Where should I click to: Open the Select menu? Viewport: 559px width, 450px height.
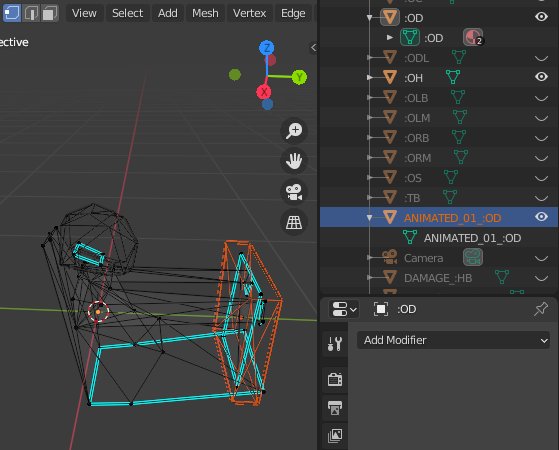tap(127, 13)
